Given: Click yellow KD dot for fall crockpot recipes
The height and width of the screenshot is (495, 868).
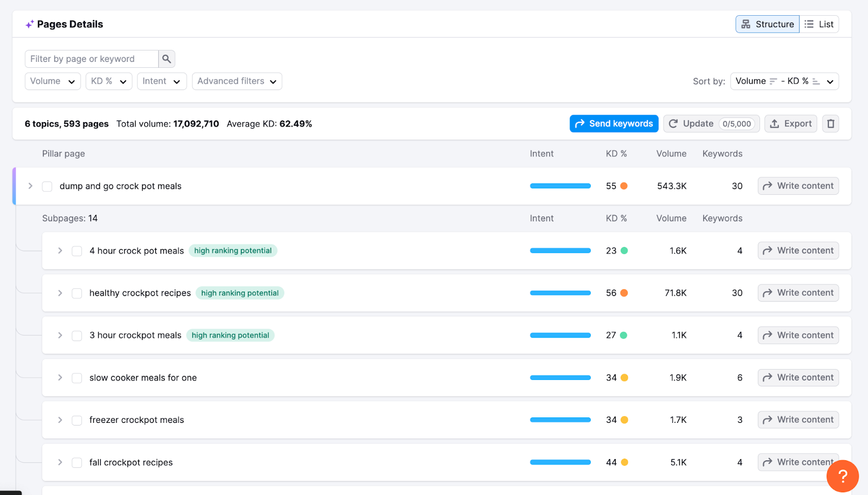Looking at the screenshot, I should point(624,462).
